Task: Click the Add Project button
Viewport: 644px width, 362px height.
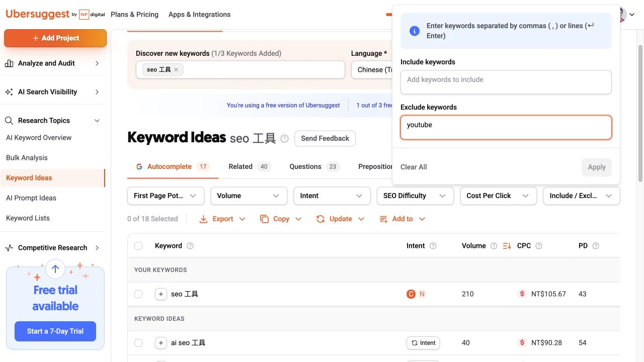Action: 55,38
